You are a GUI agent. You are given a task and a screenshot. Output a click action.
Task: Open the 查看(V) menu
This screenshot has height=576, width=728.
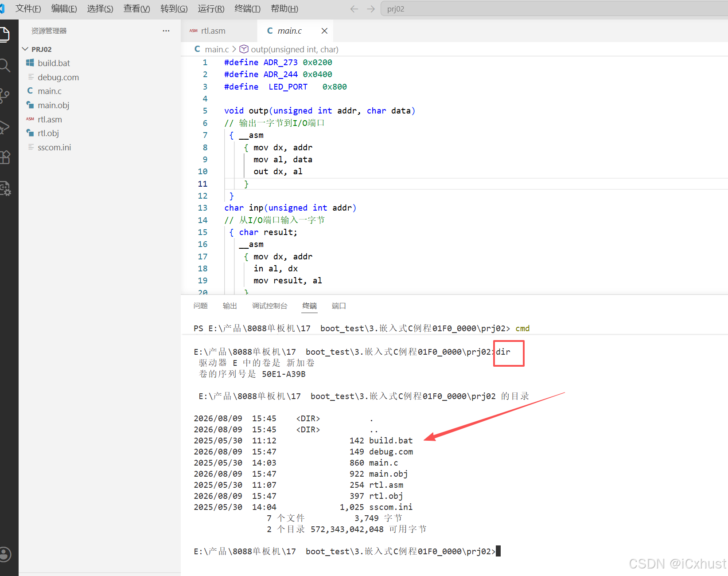pos(136,9)
